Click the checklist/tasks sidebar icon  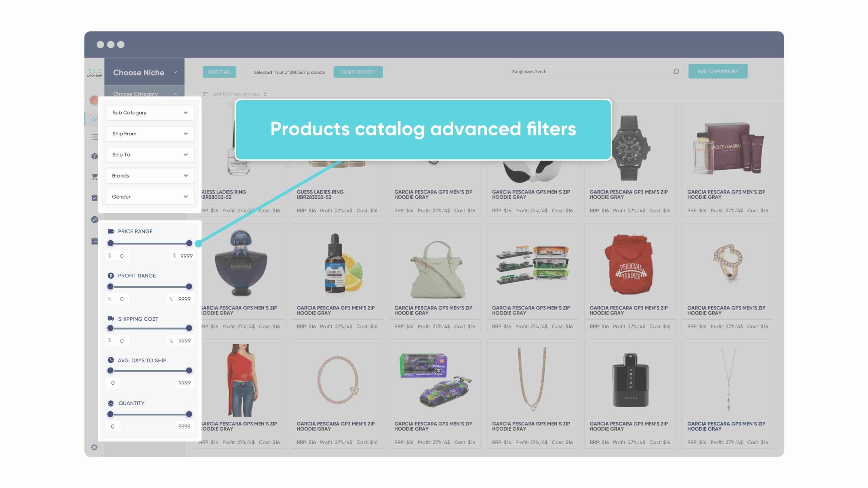(x=94, y=198)
